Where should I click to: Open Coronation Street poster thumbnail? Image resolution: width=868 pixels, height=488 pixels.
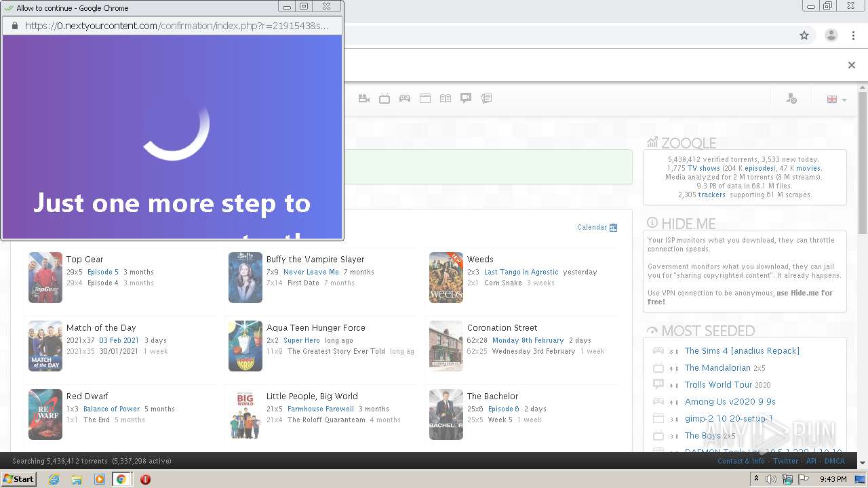pyautogui.click(x=446, y=346)
